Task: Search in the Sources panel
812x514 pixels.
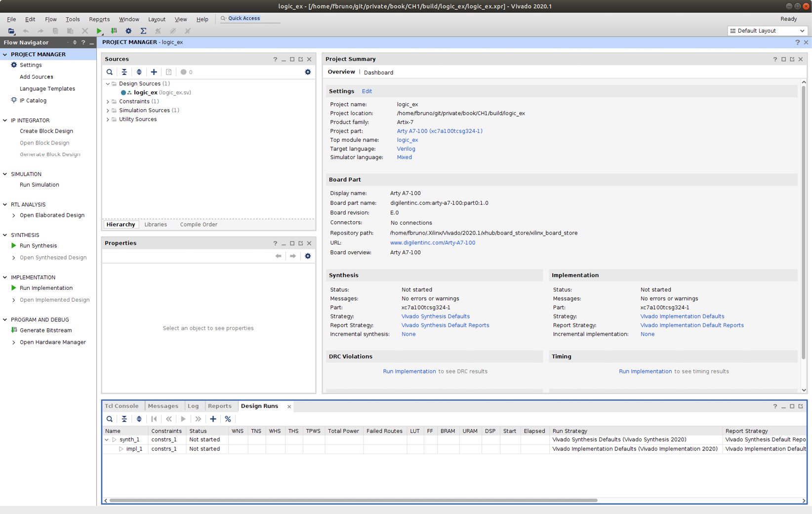Action: [x=110, y=72]
